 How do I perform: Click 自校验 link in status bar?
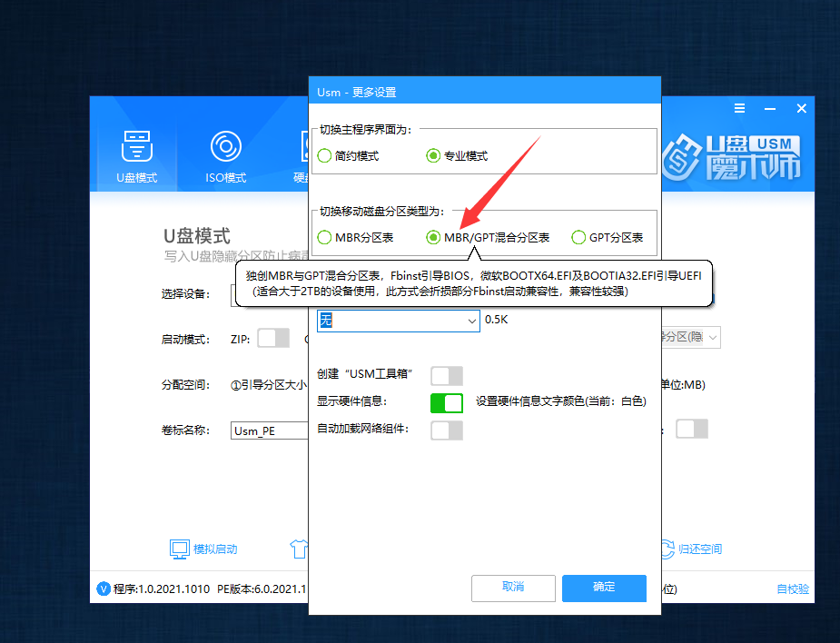click(793, 589)
